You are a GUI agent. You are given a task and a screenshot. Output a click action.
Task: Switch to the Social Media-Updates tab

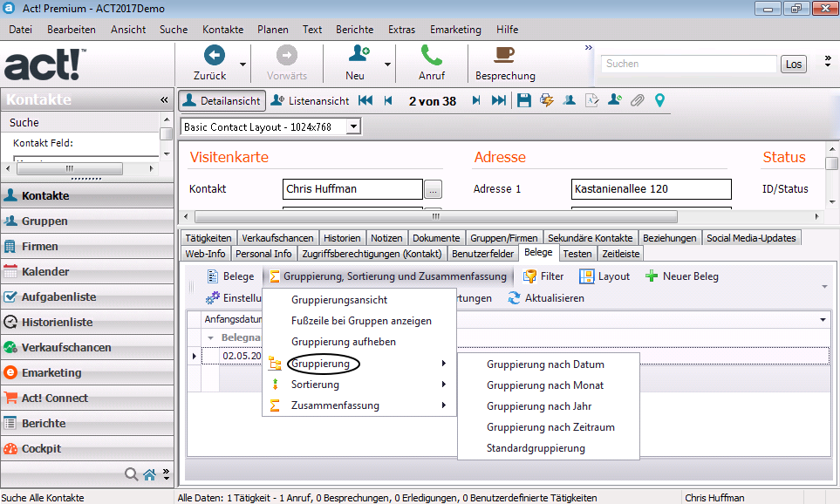pos(751,238)
